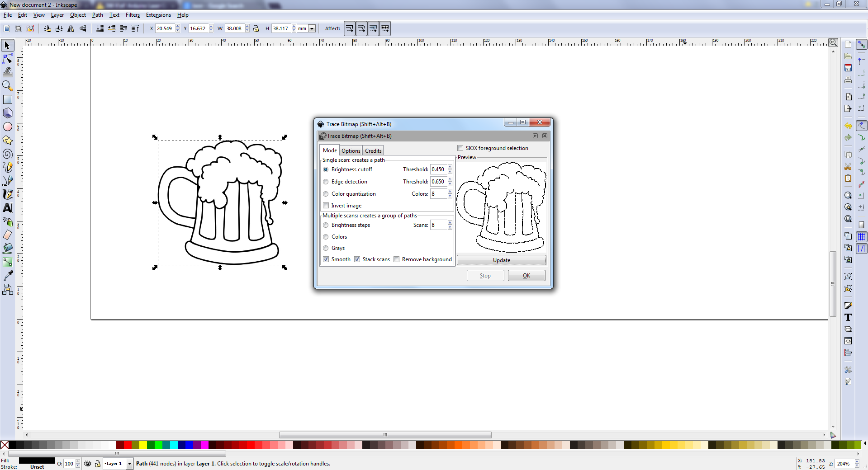Select Brightness cutoff radio button
The image size is (868, 470).
click(x=326, y=169)
